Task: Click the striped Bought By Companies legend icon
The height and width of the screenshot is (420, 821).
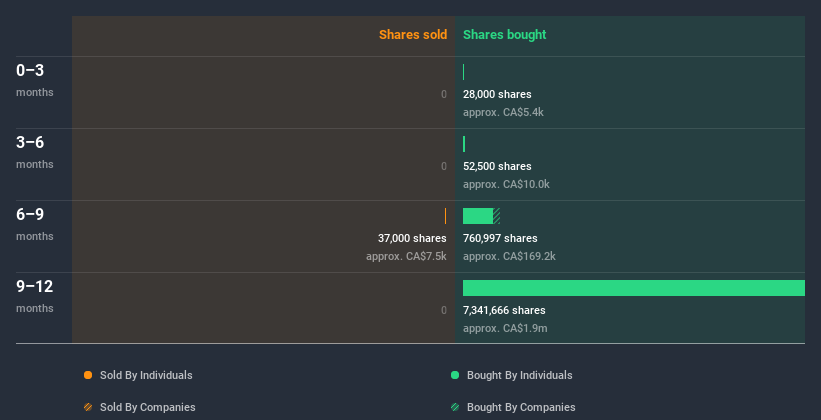Action: coord(455,407)
